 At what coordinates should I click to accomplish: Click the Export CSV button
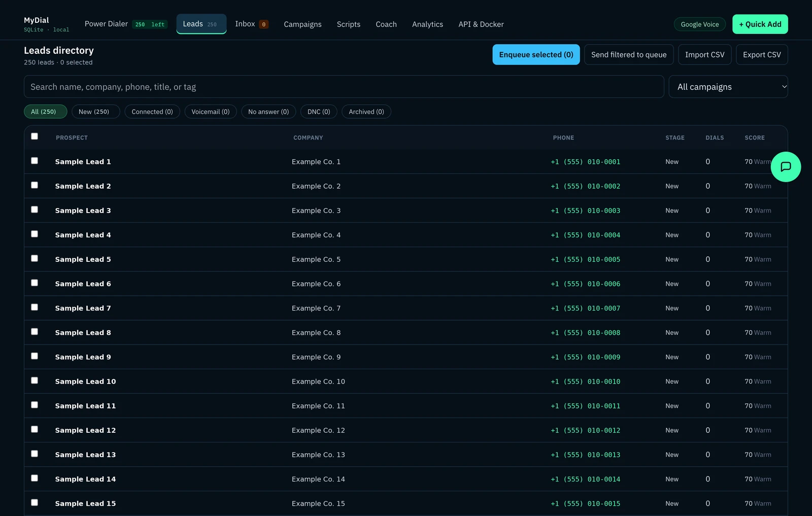762,55
